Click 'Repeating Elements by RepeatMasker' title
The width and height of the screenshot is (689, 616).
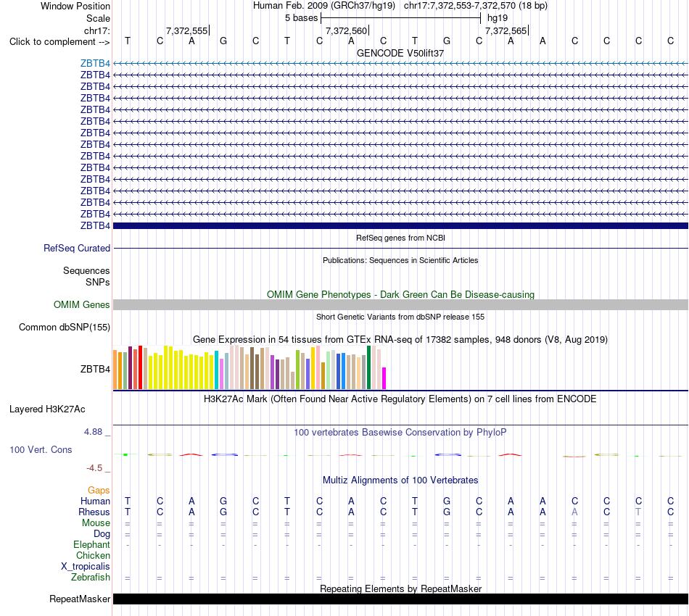(400, 588)
